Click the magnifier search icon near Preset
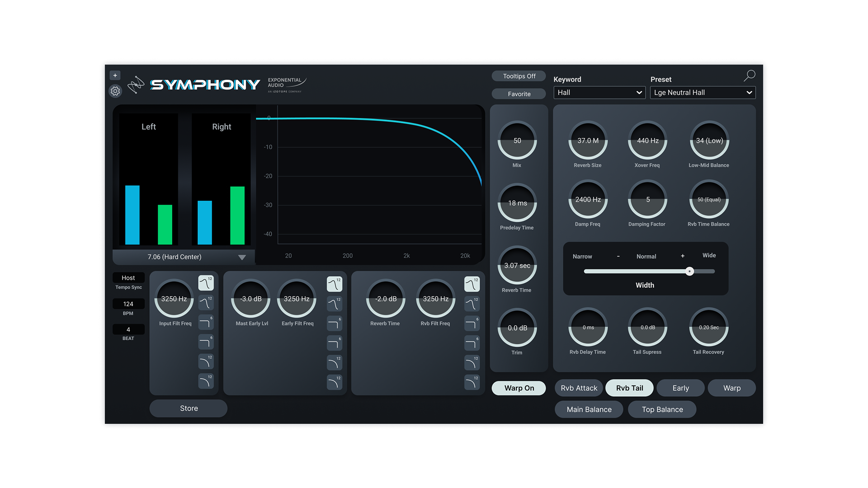The image size is (868, 488). click(749, 75)
